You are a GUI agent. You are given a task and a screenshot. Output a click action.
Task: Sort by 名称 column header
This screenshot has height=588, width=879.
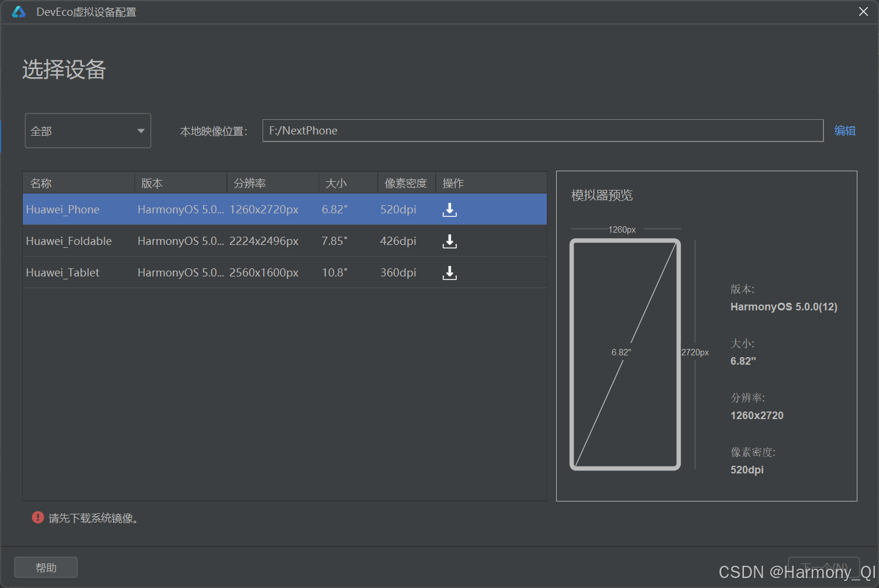[79, 183]
